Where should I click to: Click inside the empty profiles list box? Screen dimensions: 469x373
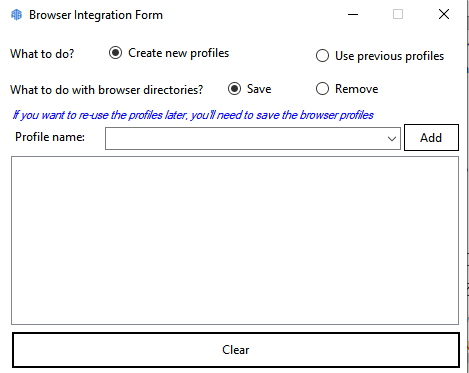tap(235, 240)
